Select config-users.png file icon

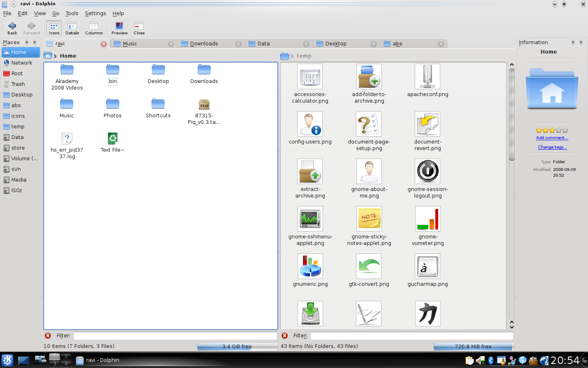point(310,128)
